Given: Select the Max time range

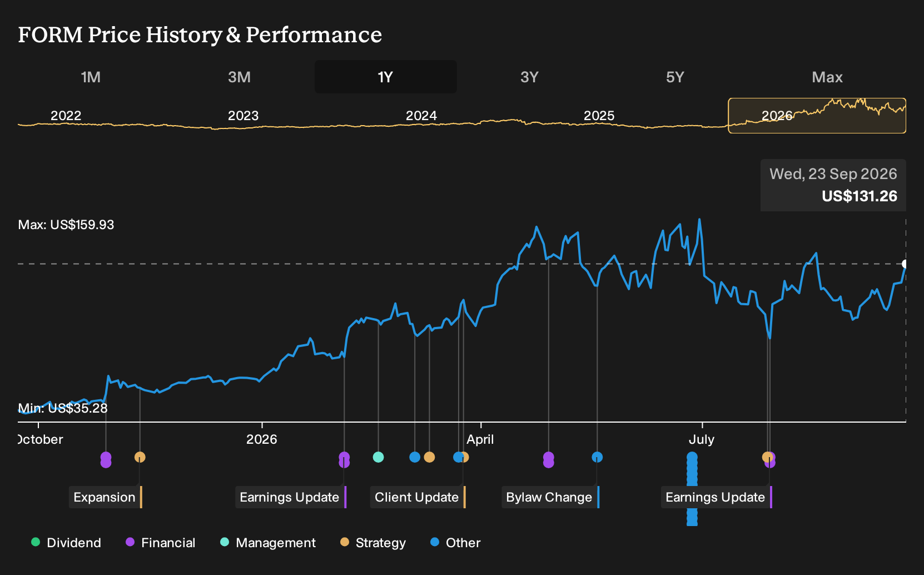Looking at the screenshot, I should point(827,77).
